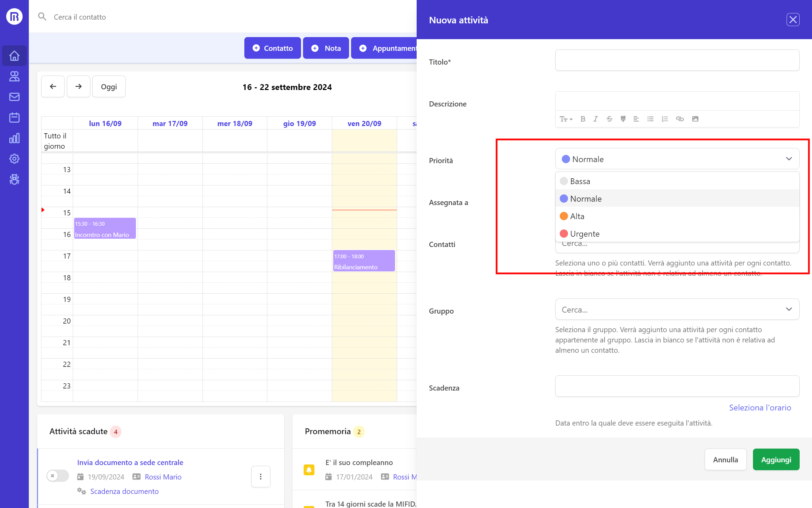Click the Strikethrough formatting icon
812x508 pixels.
coord(609,119)
